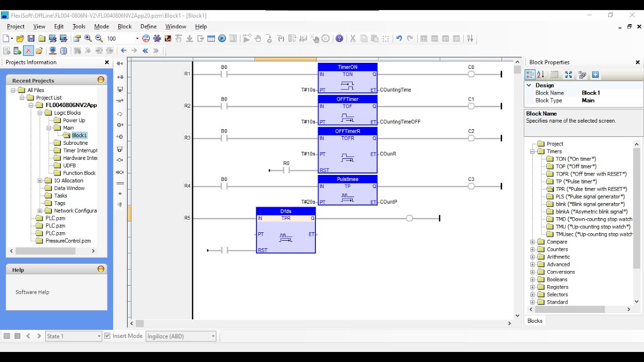Collapse the Design section in Block Properties
Image resolution: width=644 pixels, height=362 pixels.
pos(529,85)
